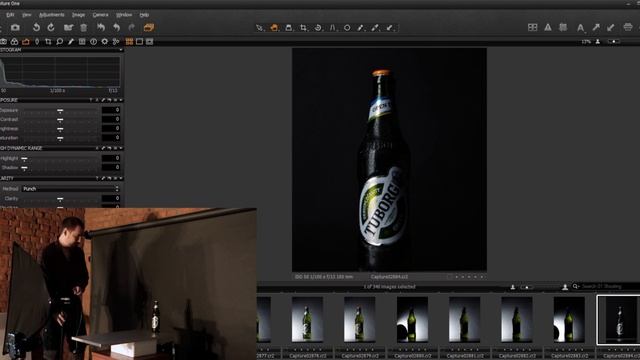The image size is (640, 360).
Task: Rotate image right with clockwise arrow icon
Action: click(x=51, y=27)
